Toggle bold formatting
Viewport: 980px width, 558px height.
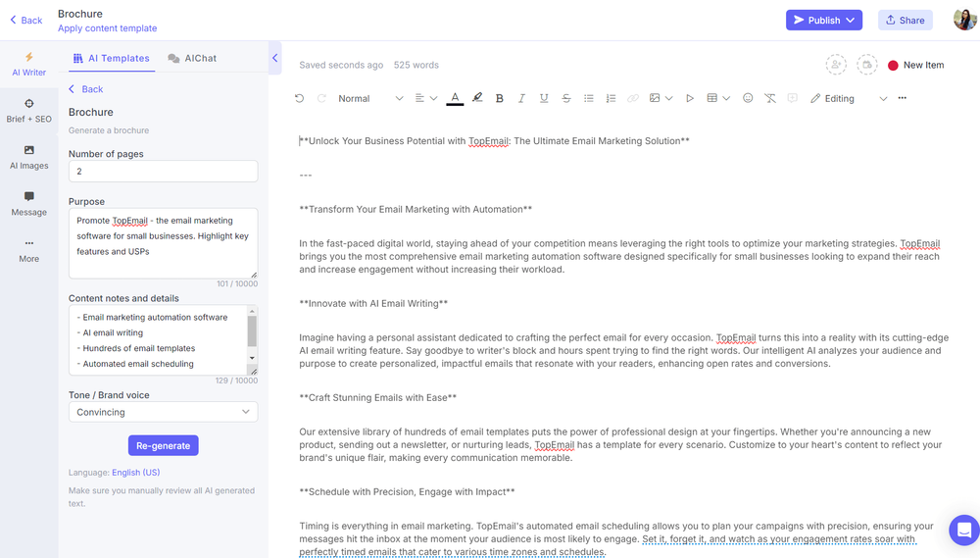pyautogui.click(x=500, y=98)
